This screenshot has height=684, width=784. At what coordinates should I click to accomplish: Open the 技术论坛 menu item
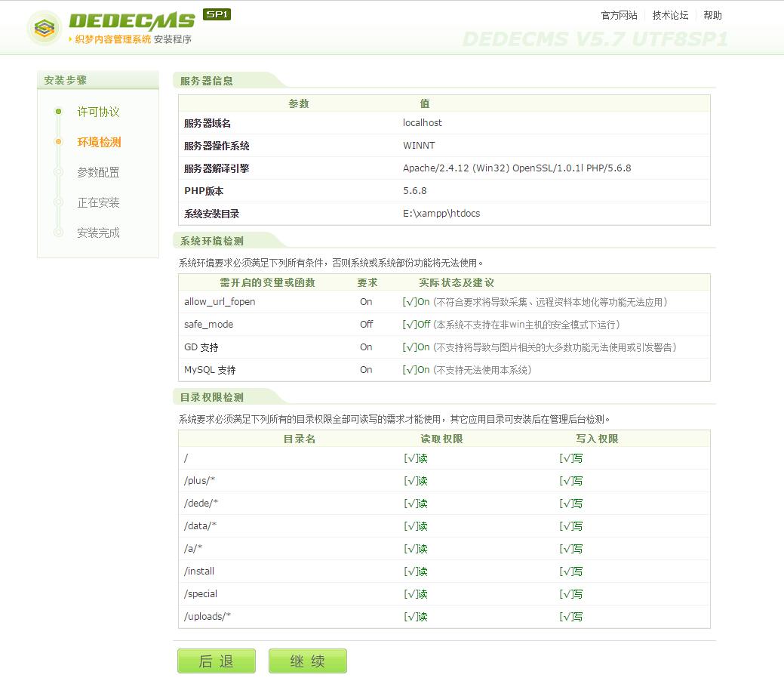[x=669, y=14]
